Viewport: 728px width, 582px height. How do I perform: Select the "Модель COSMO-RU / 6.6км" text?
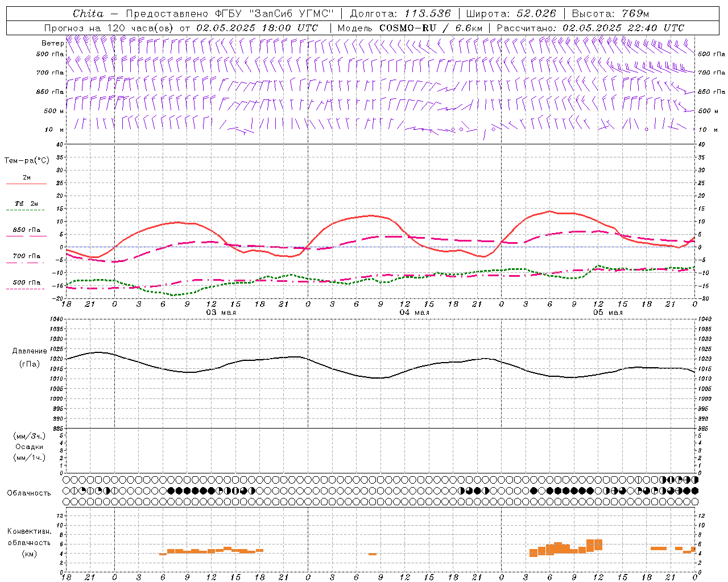pyautogui.click(x=410, y=28)
